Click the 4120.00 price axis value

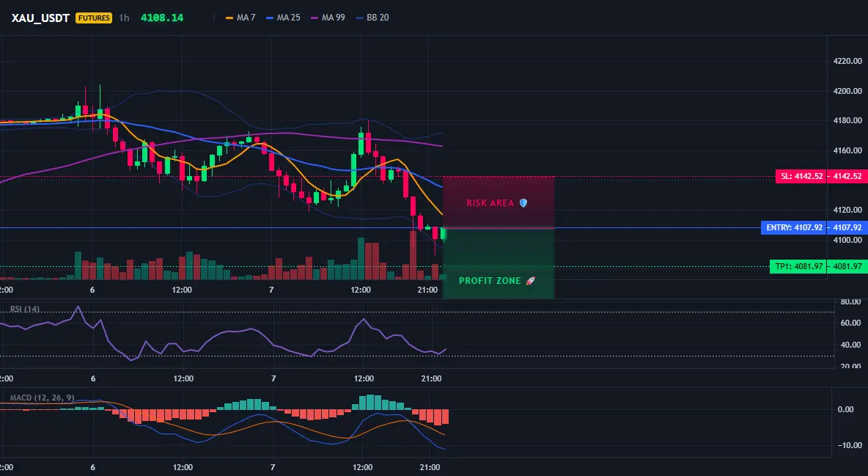pos(847,210)
